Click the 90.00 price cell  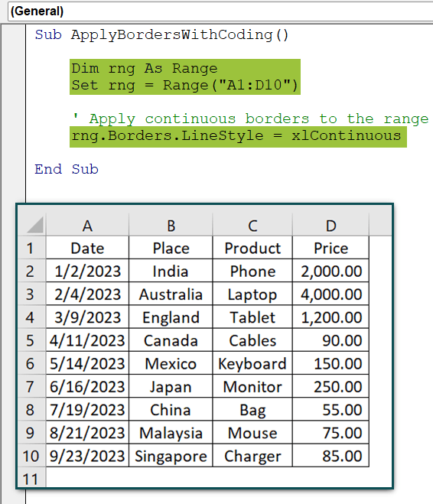(x=330, y=340)
